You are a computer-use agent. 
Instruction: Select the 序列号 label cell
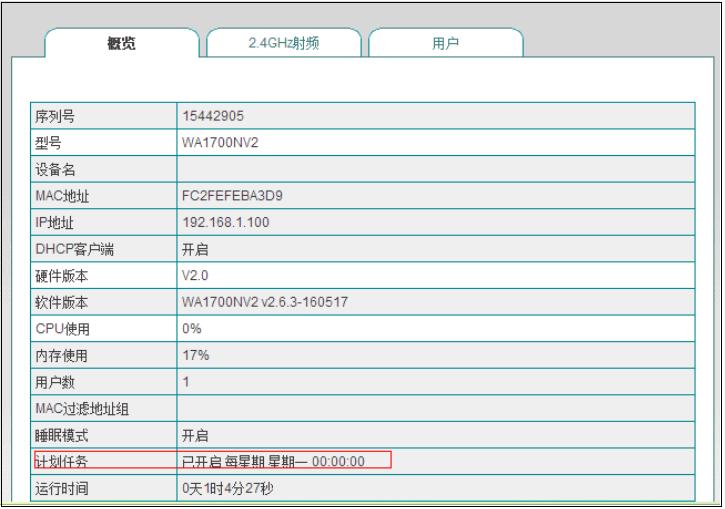104,116
